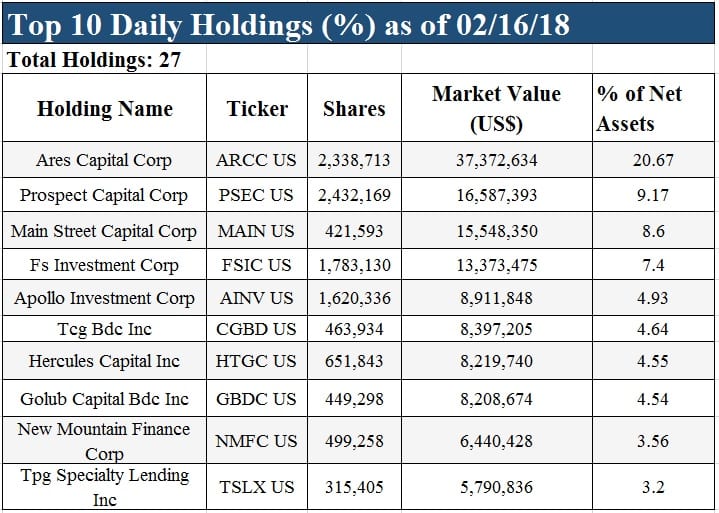Click the Market Value (US$) header
The height and width of the screenshot is (513, 719).
497,108
